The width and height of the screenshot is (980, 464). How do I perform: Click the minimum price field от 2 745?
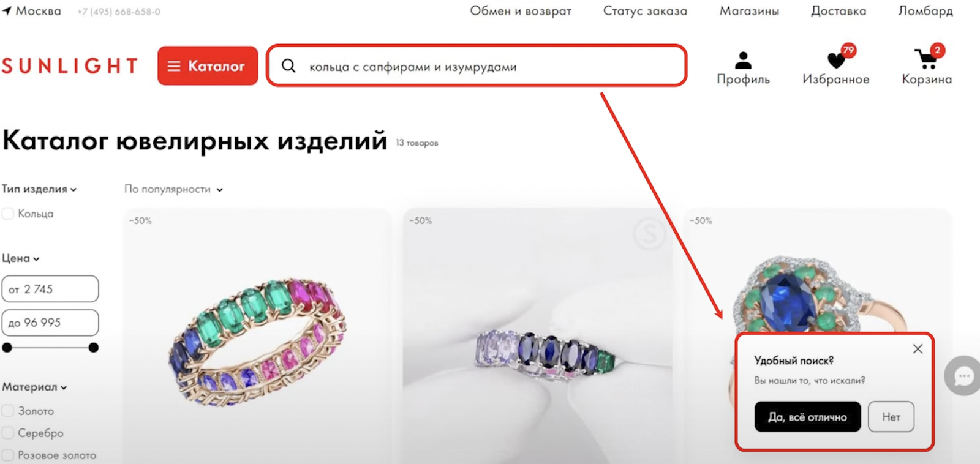pos(50,289)
